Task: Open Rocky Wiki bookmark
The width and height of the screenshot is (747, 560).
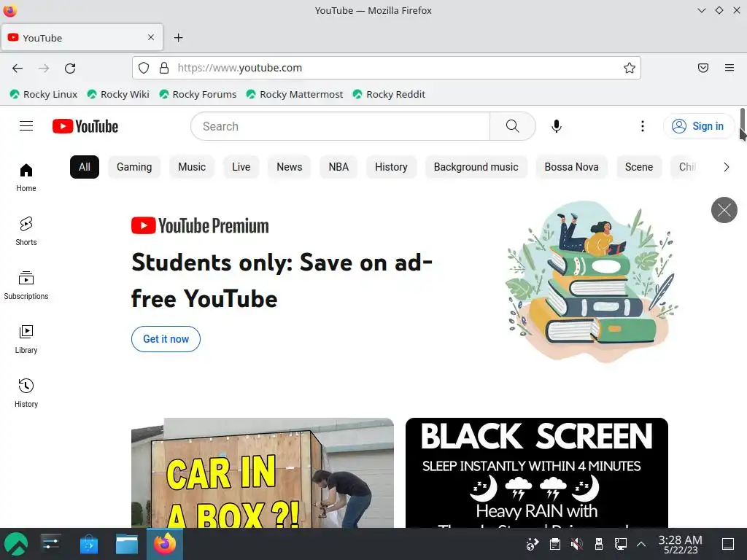Action: click(119, 94)
